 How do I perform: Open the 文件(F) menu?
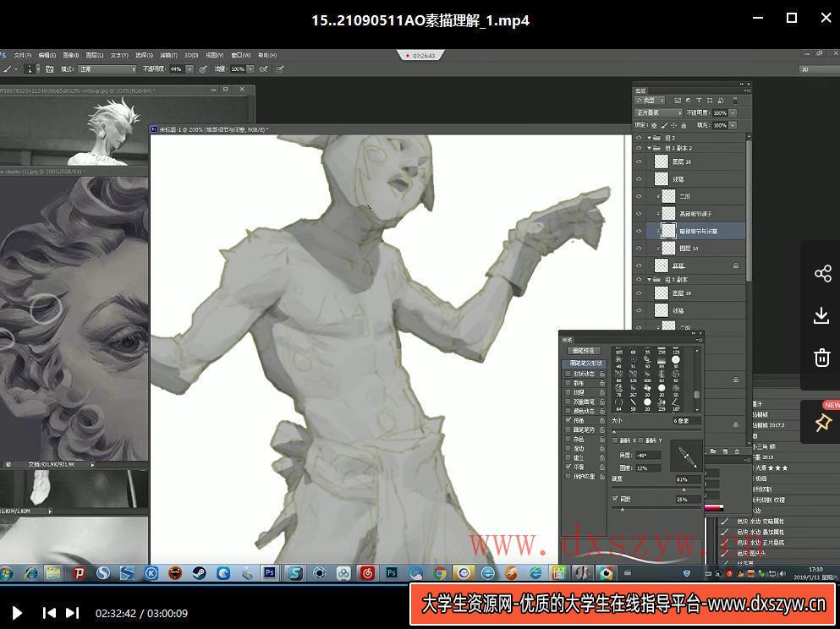(23, 55)
